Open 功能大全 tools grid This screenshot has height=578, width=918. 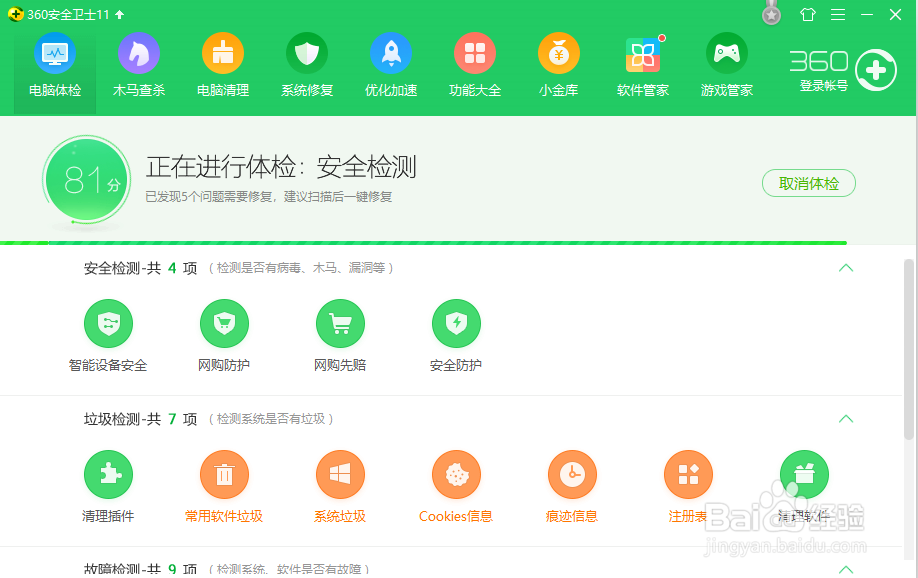475,65
